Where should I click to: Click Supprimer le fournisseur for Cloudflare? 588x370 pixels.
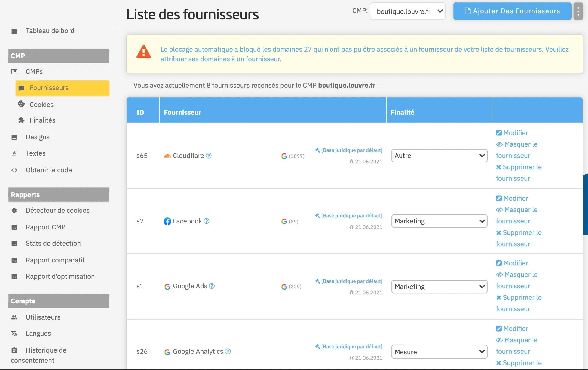tap(519, 173)
